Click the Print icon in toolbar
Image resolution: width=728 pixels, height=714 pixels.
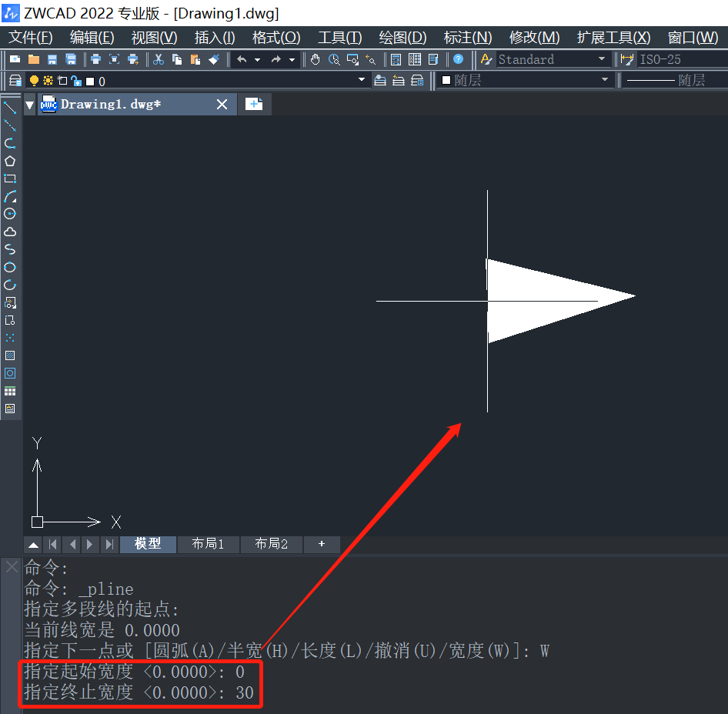click(95, 59)
